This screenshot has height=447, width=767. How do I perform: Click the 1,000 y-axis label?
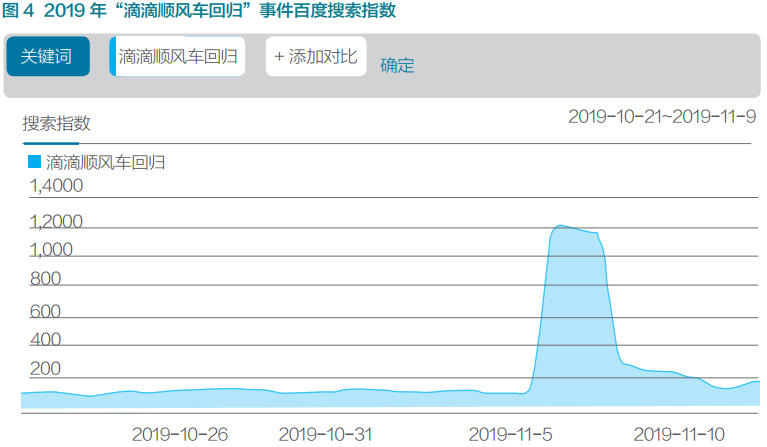[51, 250]
